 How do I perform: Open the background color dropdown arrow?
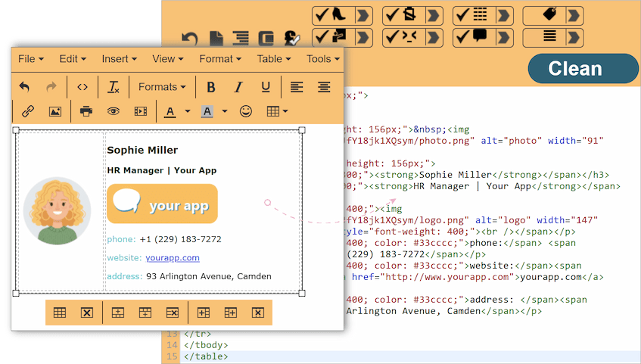225,111
